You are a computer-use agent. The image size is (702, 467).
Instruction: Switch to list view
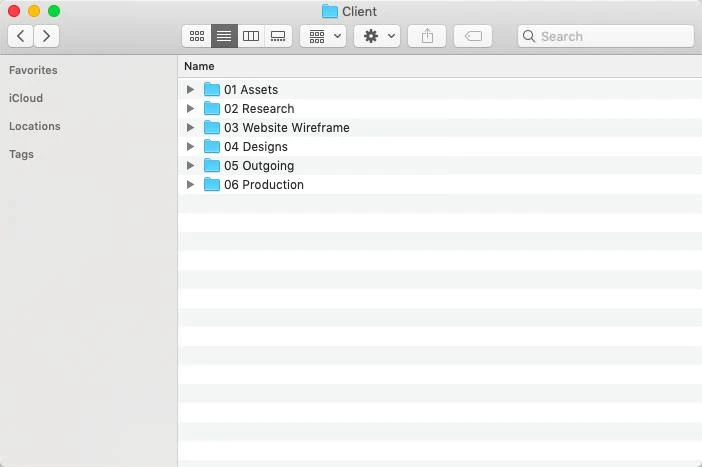224,36
